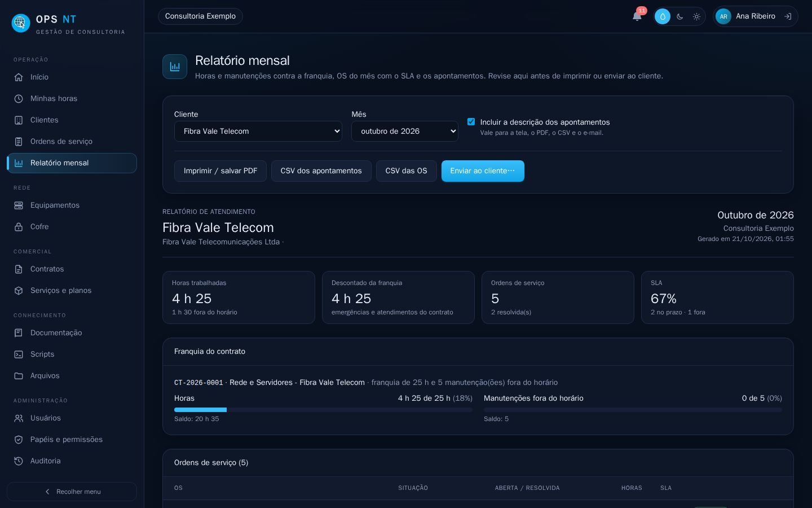Image resolution: width=812 pixels, height=508 pixels.
Task: Click the Equipamentos server icon
Action: coord(19,205)
